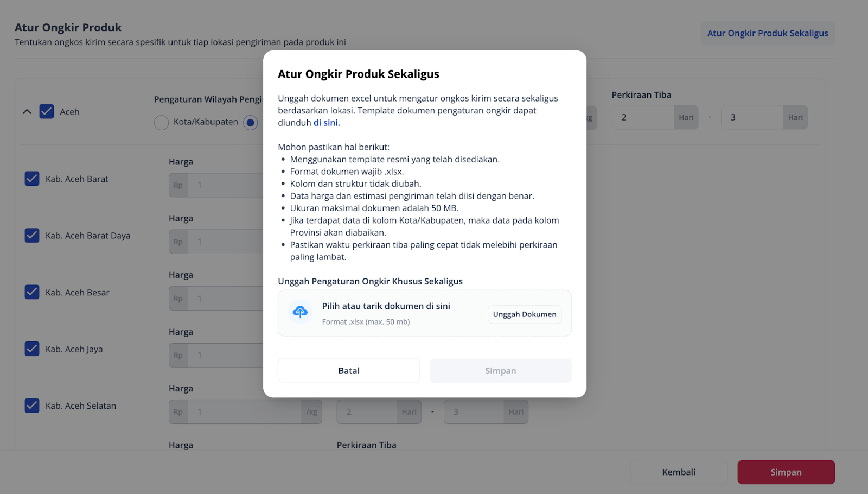Click Aceh maximum Perkiraan Tiba field showing 3
Screen dimensions: 868x494
pos(751,117)
